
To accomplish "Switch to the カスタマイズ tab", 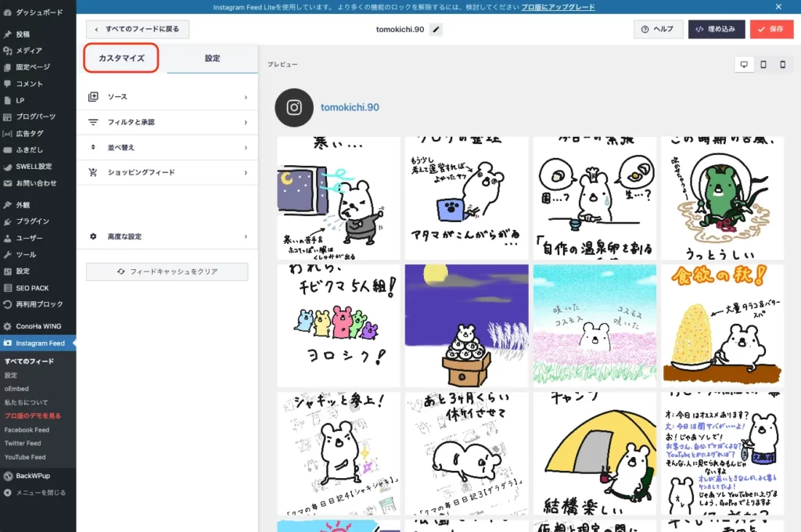I will point(121,58).
